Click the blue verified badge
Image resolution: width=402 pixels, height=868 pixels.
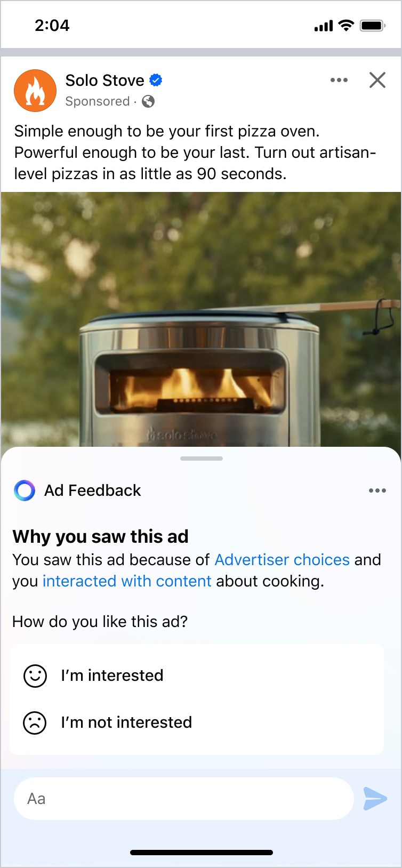[156, 81]
